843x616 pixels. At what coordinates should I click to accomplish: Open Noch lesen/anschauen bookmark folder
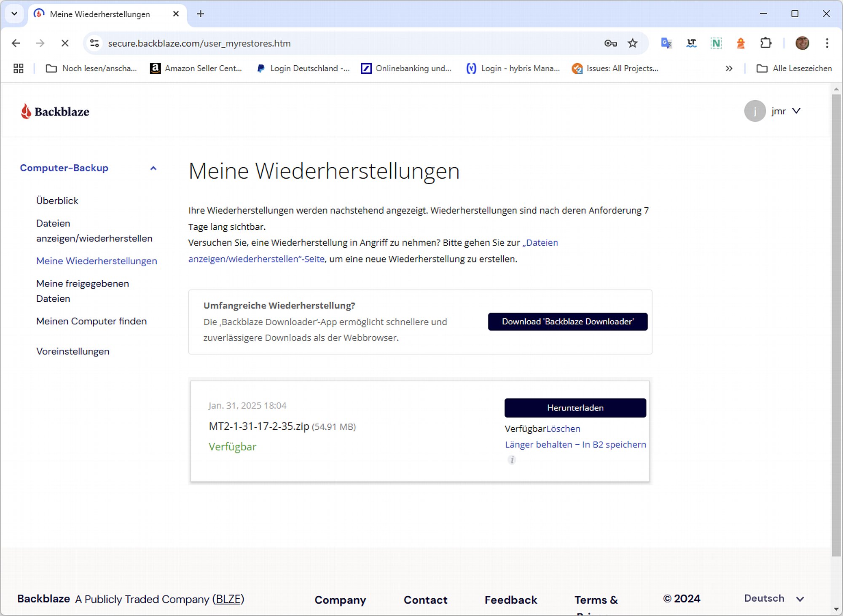[91, 68]
